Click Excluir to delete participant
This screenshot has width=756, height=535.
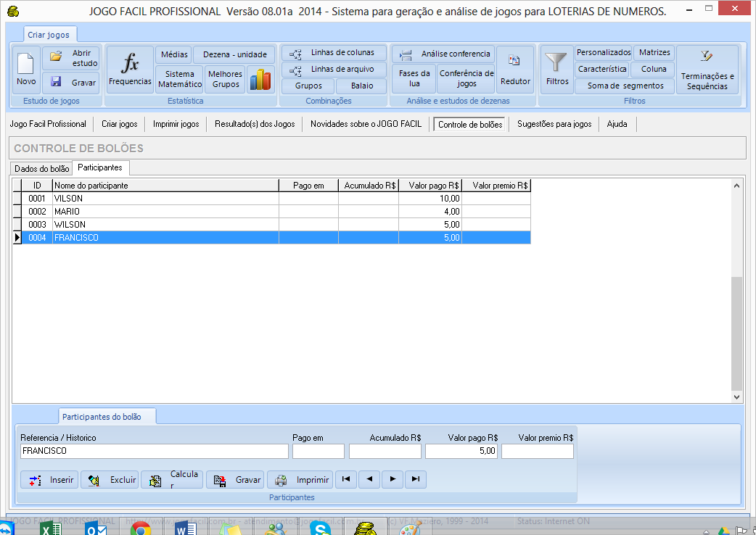tap(110, 480)
